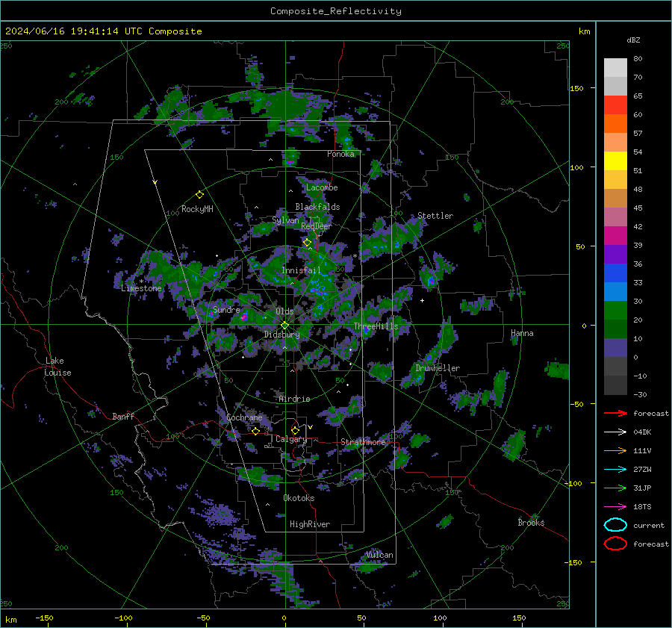Click the Drumheller city label
672x628 pixels.
tap(438, 368)
